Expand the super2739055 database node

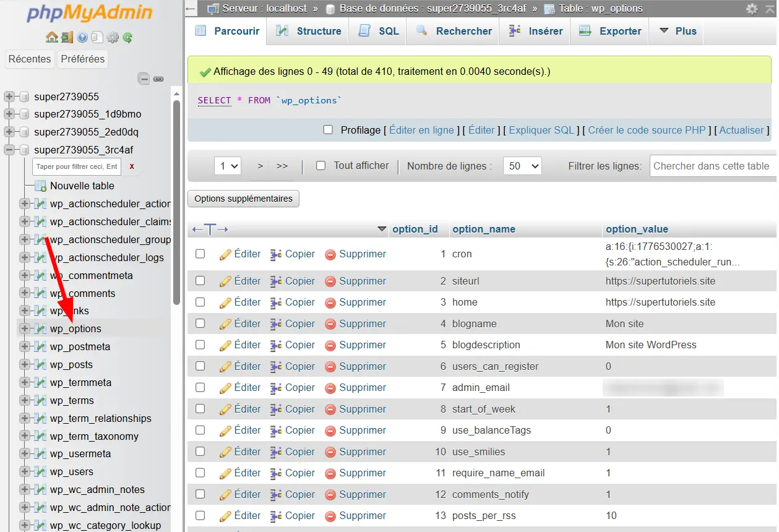(x=9, y=97)
